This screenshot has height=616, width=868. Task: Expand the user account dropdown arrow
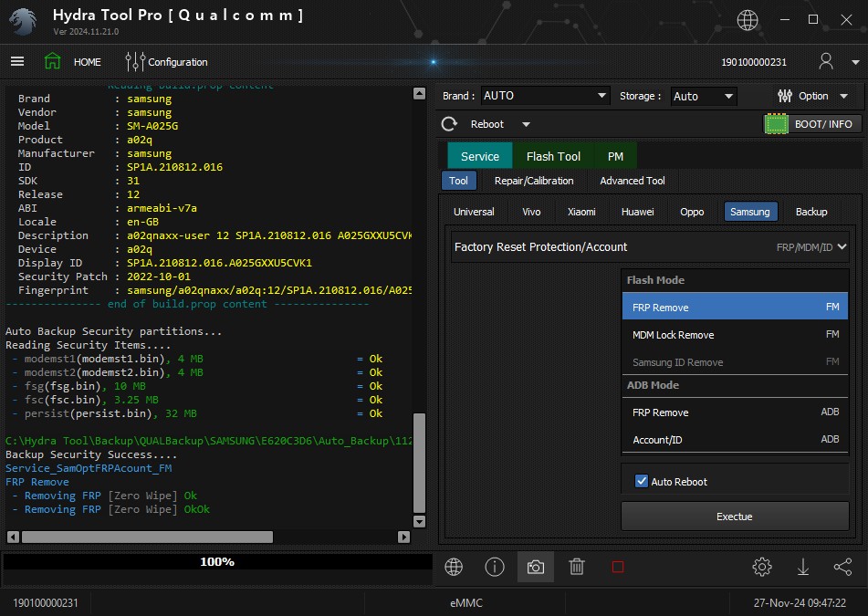point(855,62)
